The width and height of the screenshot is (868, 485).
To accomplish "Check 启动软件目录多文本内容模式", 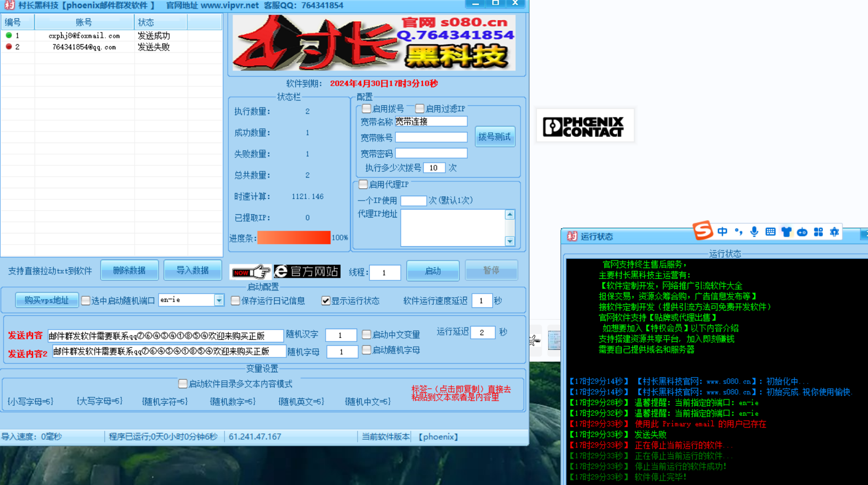I will pos(183,383).
